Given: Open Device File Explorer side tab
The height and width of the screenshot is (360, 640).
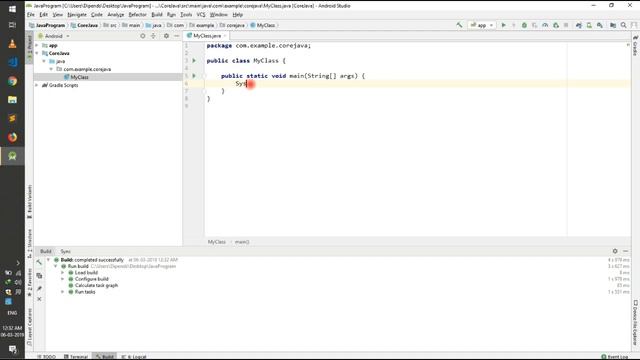Looking at the screenshot, I should (x=636, y=323).
